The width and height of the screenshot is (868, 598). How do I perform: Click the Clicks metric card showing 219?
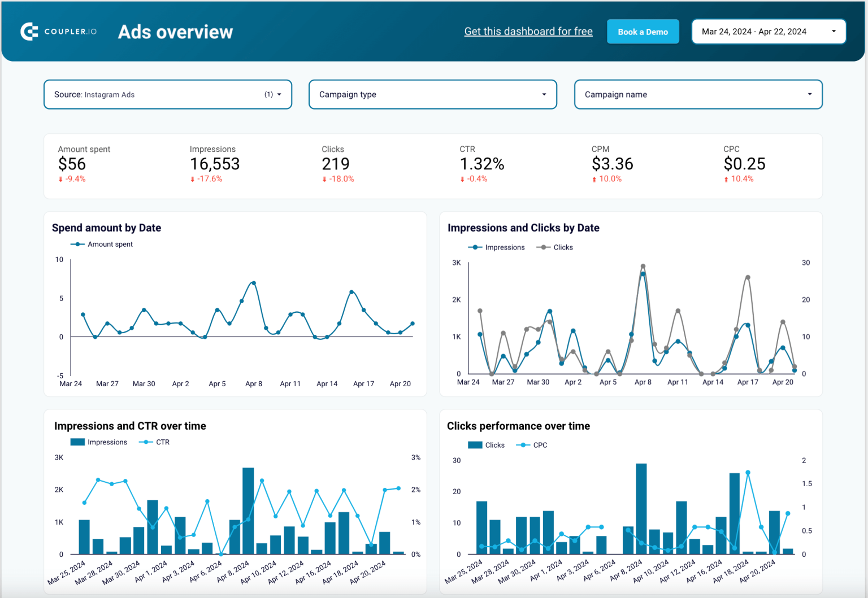tap(336, 164)
